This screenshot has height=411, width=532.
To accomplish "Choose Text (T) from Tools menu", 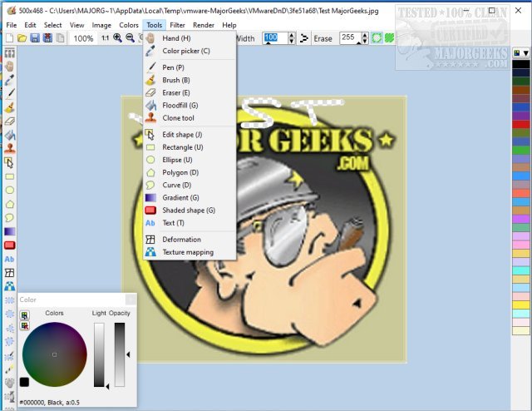I will [x=190, y=223].
